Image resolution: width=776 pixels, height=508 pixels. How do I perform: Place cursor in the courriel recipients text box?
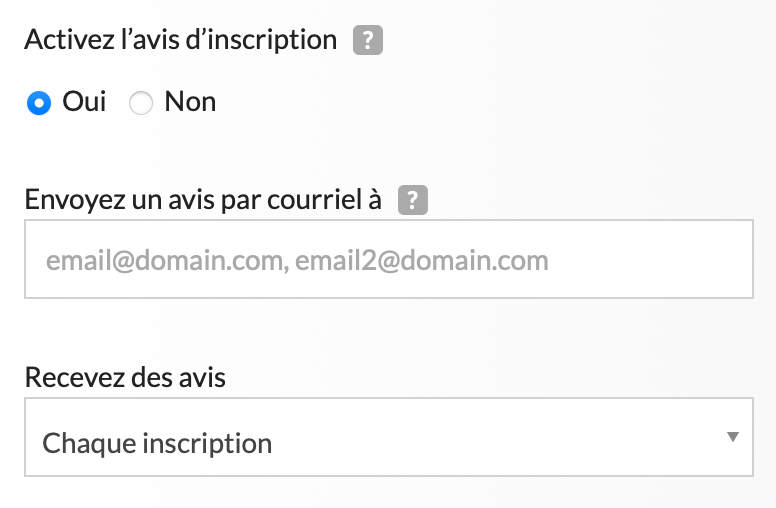[x=388, y=260]
